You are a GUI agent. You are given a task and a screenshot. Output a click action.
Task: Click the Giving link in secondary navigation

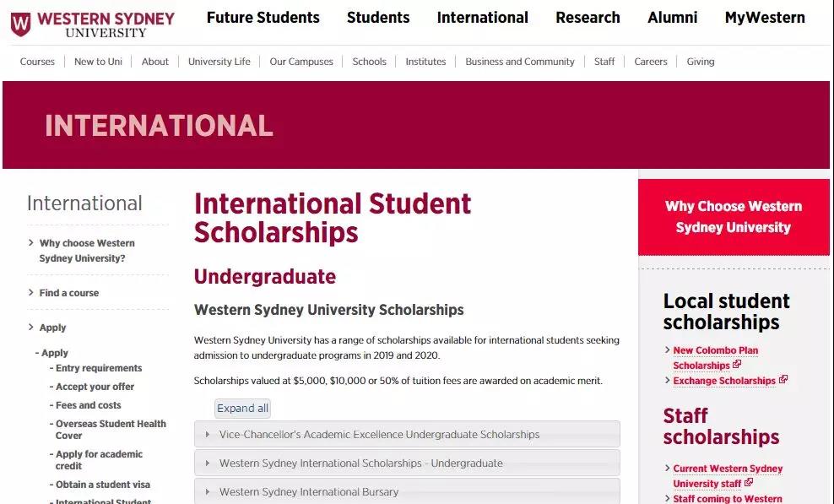click(x=700, y=62)
